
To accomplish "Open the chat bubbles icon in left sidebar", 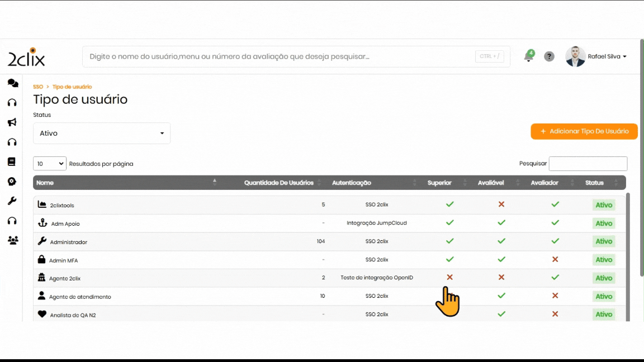I will click(x=12, y=83).
